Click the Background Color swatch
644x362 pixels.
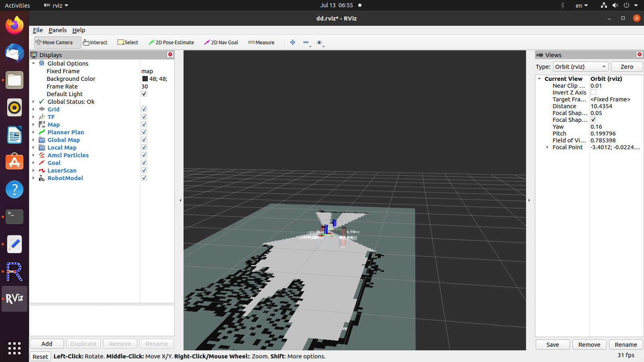click(x=145, y=79)
